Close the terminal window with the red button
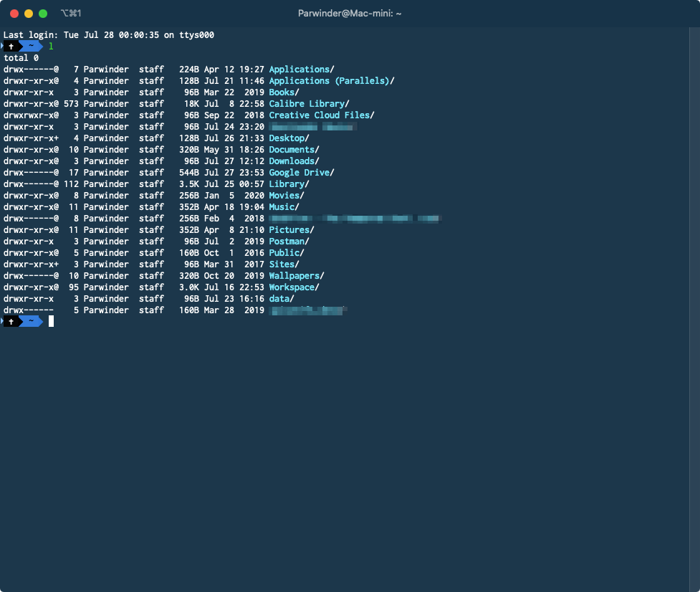700x592 pixels. (14, 14)
